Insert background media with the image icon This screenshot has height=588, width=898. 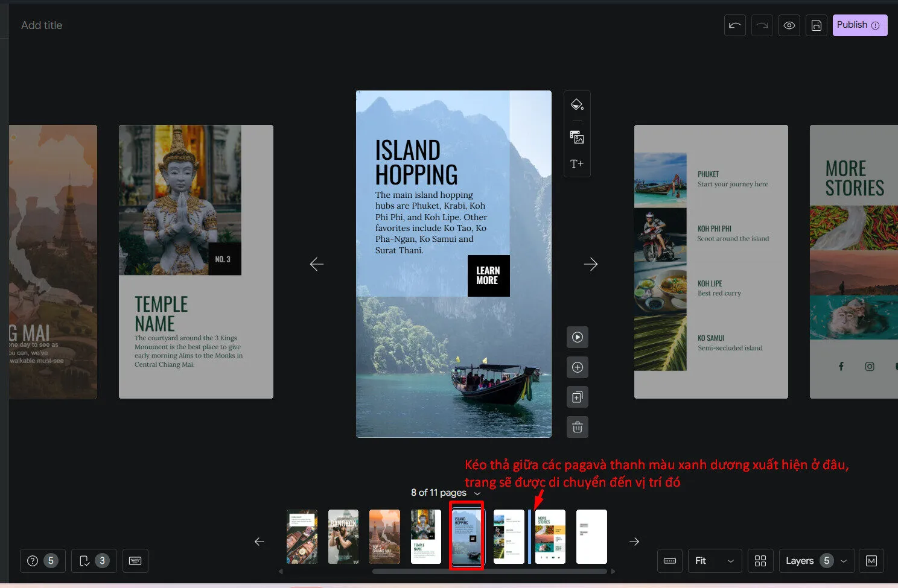[x=577, y=138]
